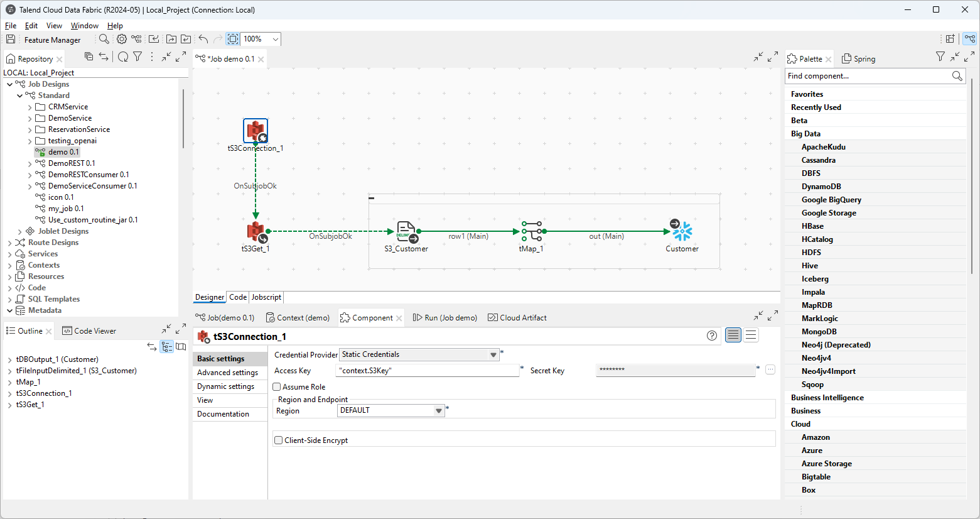
Task: Close the Job demo 0.1 editor tab
Action: [x=261, y=59]
